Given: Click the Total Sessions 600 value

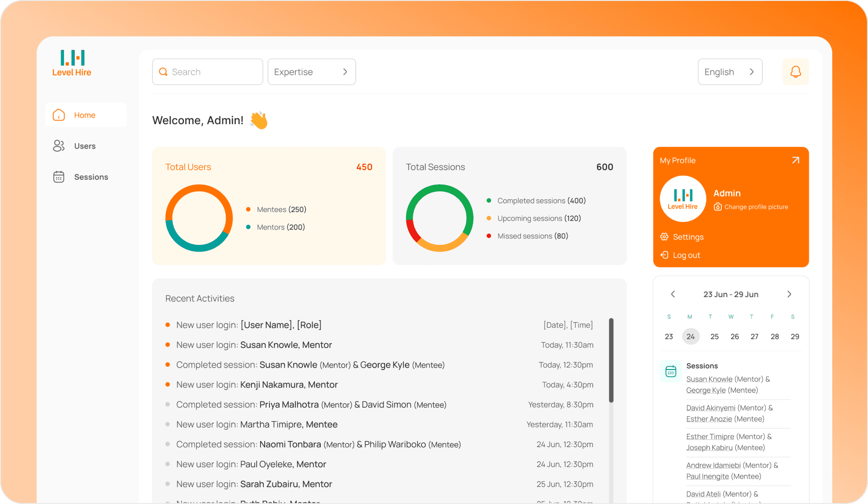Looking at the screenshot, I should (x=605, y=167).
